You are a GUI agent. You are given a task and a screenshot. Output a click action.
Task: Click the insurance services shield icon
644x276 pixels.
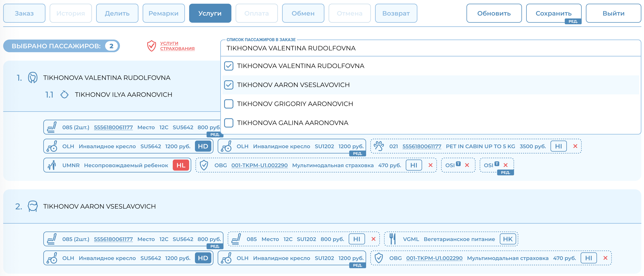[151, 46]
